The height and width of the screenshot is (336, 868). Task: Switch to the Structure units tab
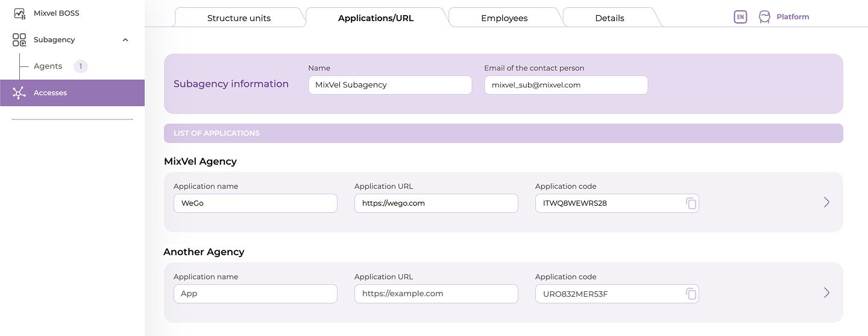[x=239, y=18]
